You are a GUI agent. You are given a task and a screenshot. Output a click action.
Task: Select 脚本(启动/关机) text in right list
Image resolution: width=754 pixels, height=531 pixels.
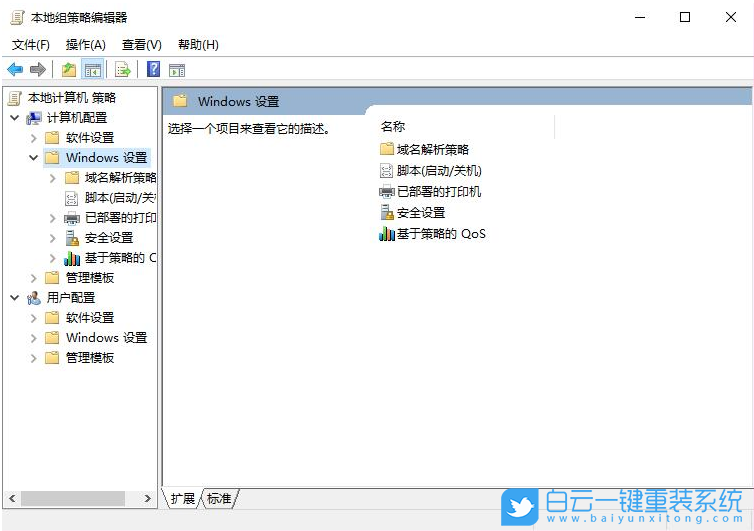[x=439, y=171]
